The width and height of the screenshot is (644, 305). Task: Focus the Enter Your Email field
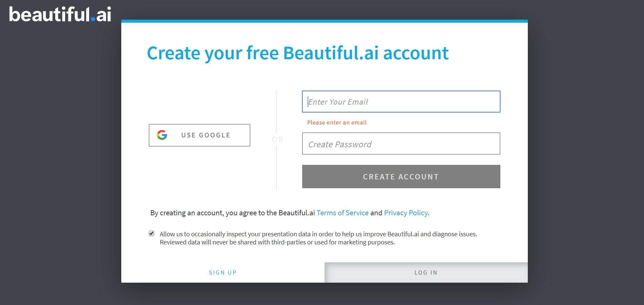(x=401, y=102)
